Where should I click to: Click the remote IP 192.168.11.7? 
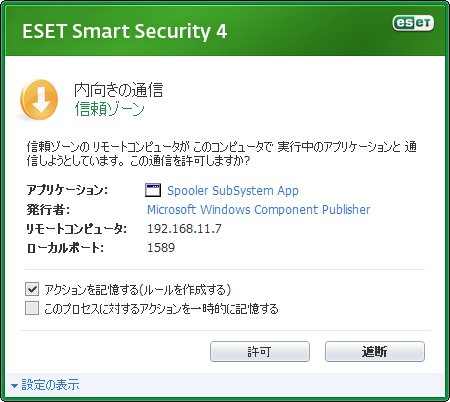(x=184, y=229)
